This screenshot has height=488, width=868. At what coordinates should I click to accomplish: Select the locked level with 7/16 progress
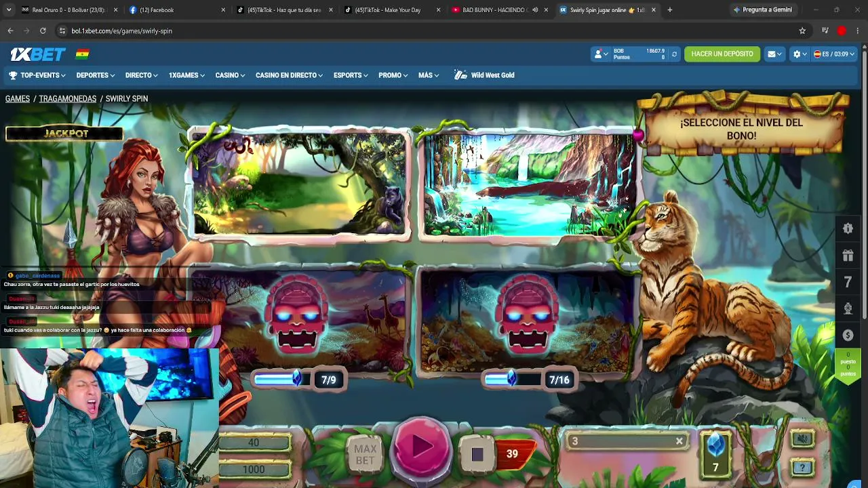tap(528, 323)
